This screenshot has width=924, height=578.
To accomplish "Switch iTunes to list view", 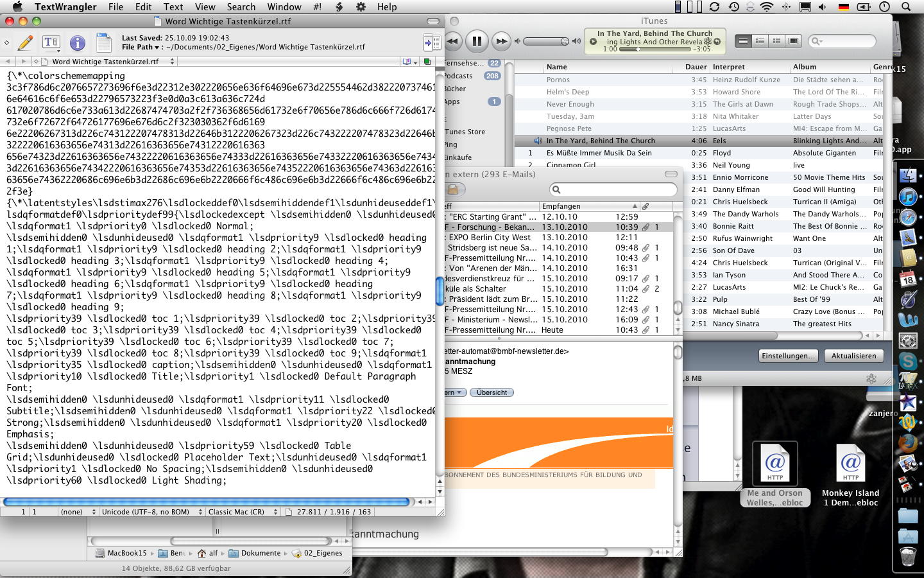I will pyautogui.click(x=743, y=41).
